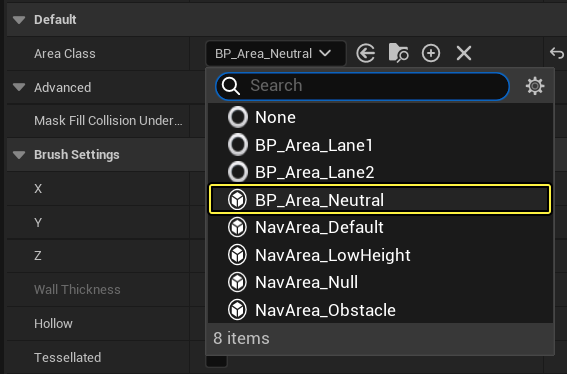Click the Hollow property label
The height and width of the screenshot is (374, 567).
point(53,324)
